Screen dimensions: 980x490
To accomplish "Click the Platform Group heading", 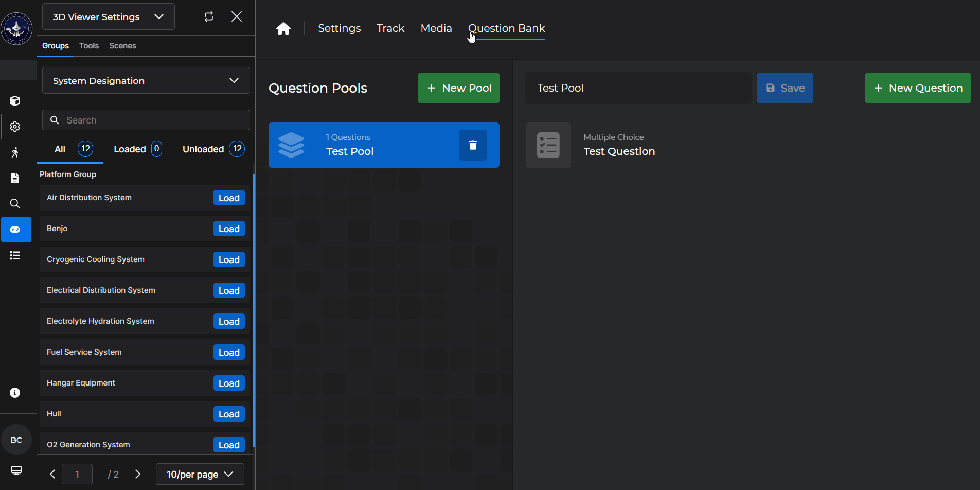I will [x=68, y=174].
